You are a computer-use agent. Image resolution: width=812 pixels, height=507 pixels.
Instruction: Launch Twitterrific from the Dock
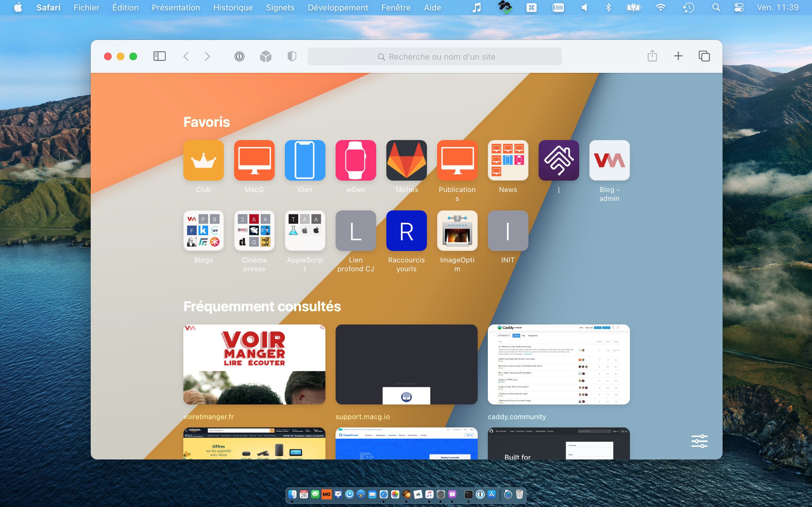[361, 494]
